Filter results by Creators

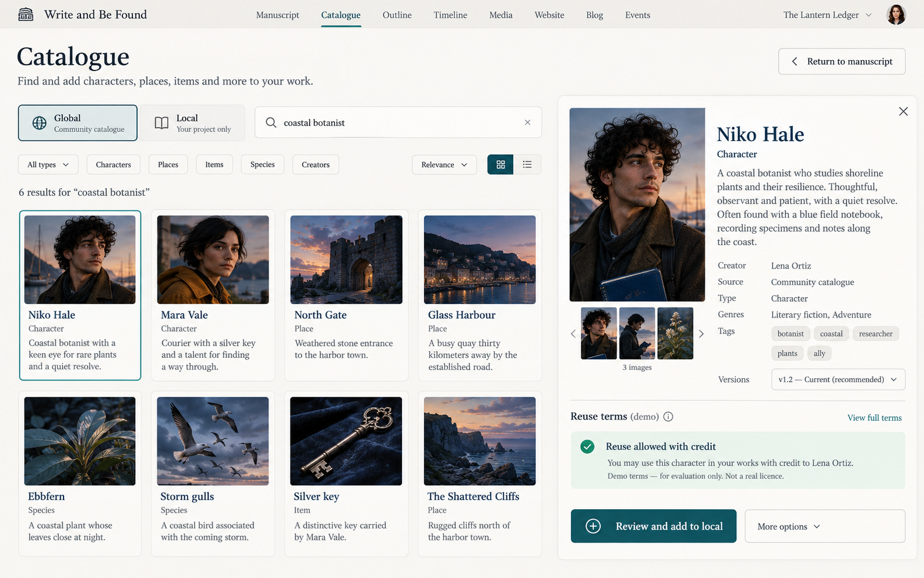(x=316, y=165)
